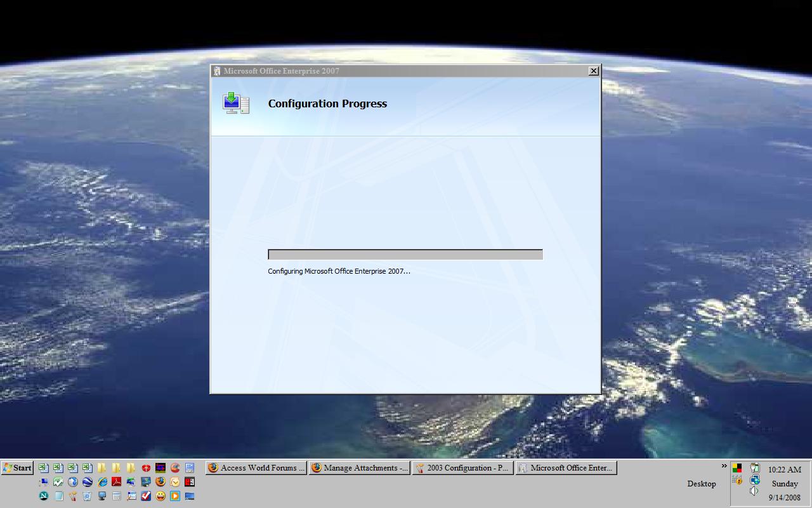Launch Windows Media Player from Quick Launch

pyautogui.click(x=175, y=496)
